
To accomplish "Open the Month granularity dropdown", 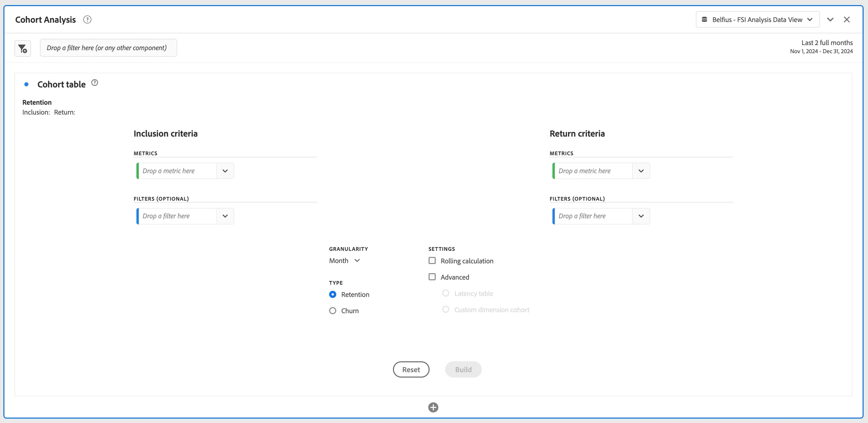I will coord(344,261).
